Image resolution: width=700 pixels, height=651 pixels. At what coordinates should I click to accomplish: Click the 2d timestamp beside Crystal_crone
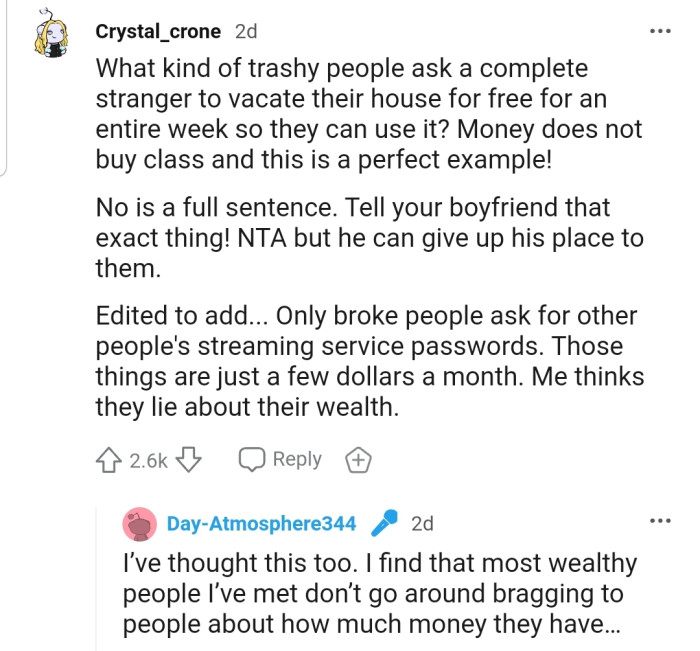[245, 31]
